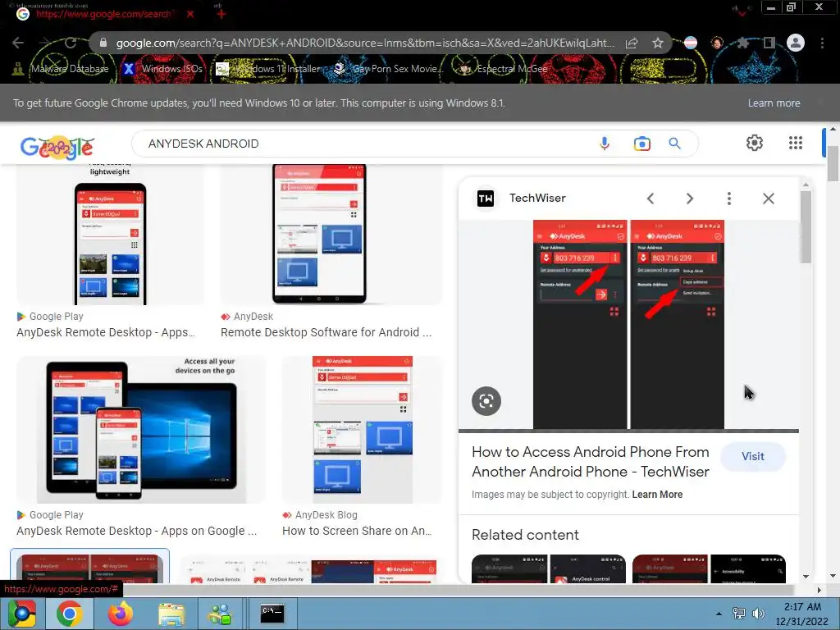This screenshot has width=840, height=630.
Task: Open How to Access Android Phone title link
Action: (591, 462)
